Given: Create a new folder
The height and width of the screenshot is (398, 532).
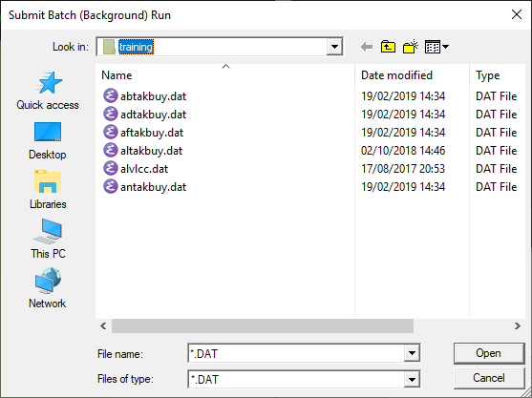Looking at the screenshot, I should pyautogui.click(x=410, y=47).
